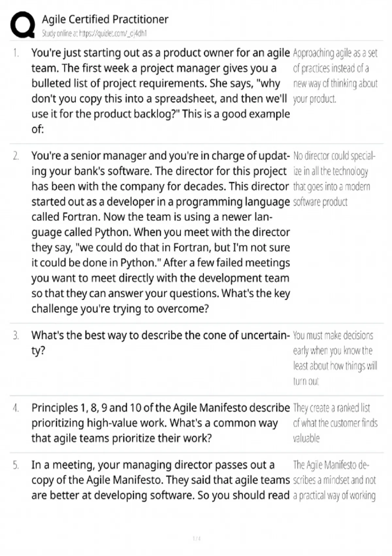392x556 pixels.
Task: Select the product owner spreadsheet question text
Action: pos(160,91)
